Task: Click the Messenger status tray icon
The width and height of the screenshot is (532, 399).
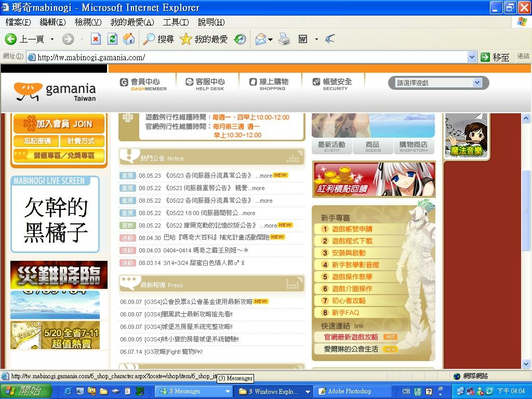Action: click(x=480, y=391)
